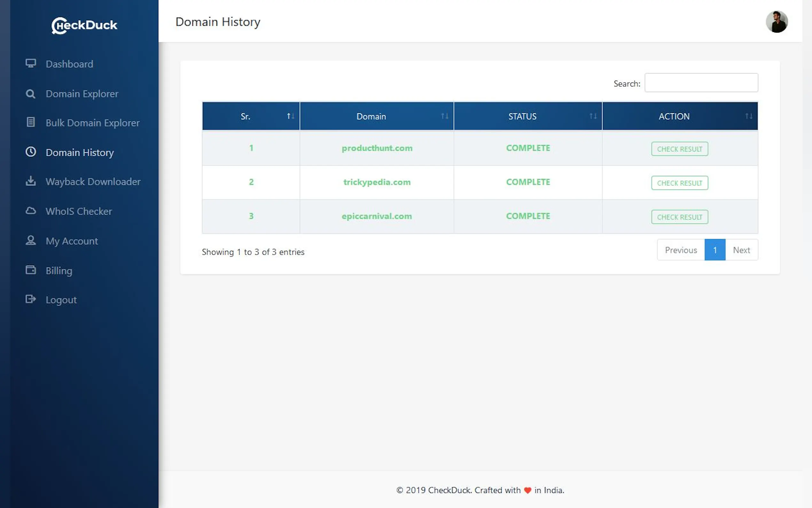The image size is (812, 508).
Task: Select page 1 in pagination
Action: (714, 250)
